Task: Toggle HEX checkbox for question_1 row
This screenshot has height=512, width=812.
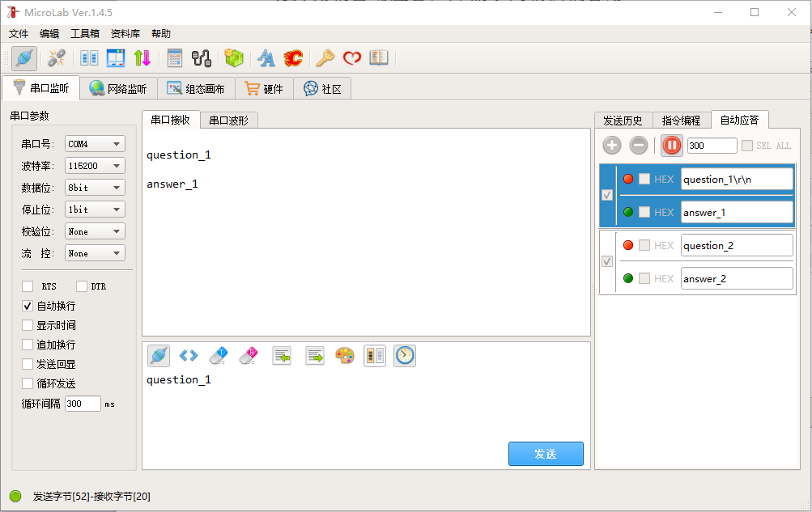Action: pos(644,179)
